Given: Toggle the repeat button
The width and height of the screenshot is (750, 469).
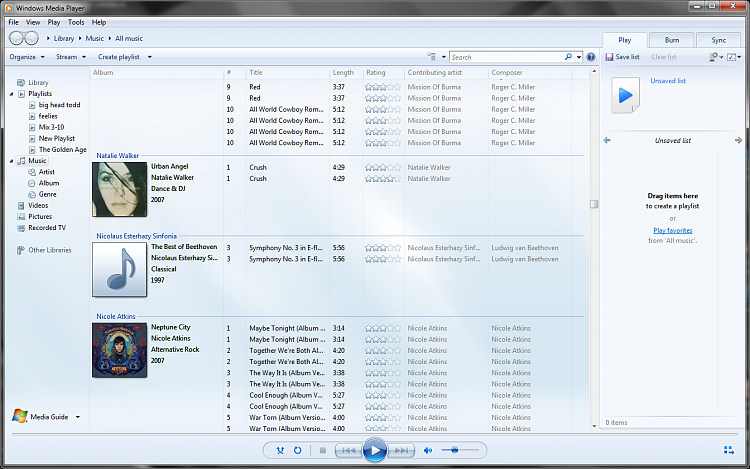Looking at the screenshot, I should tap(298, 450).
